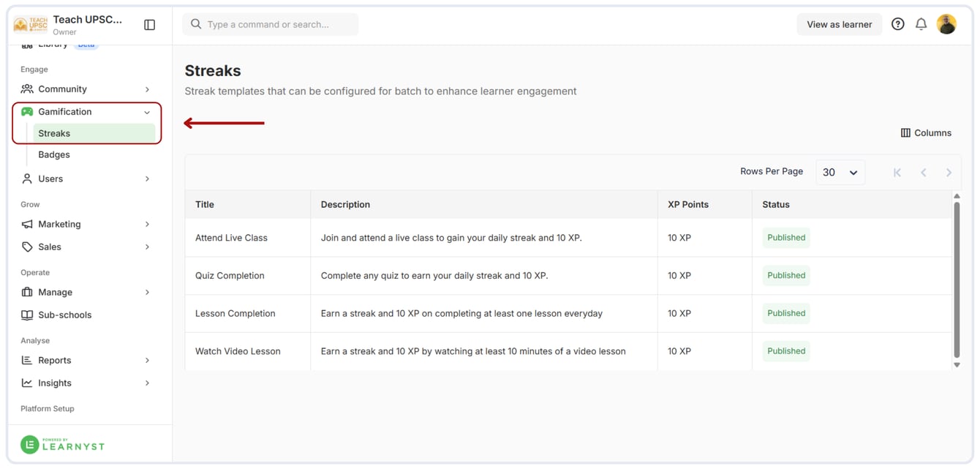Screen dimensions: 980x469
Task: Open the Watch Video Lesson row title
Action: pos(238,351)
